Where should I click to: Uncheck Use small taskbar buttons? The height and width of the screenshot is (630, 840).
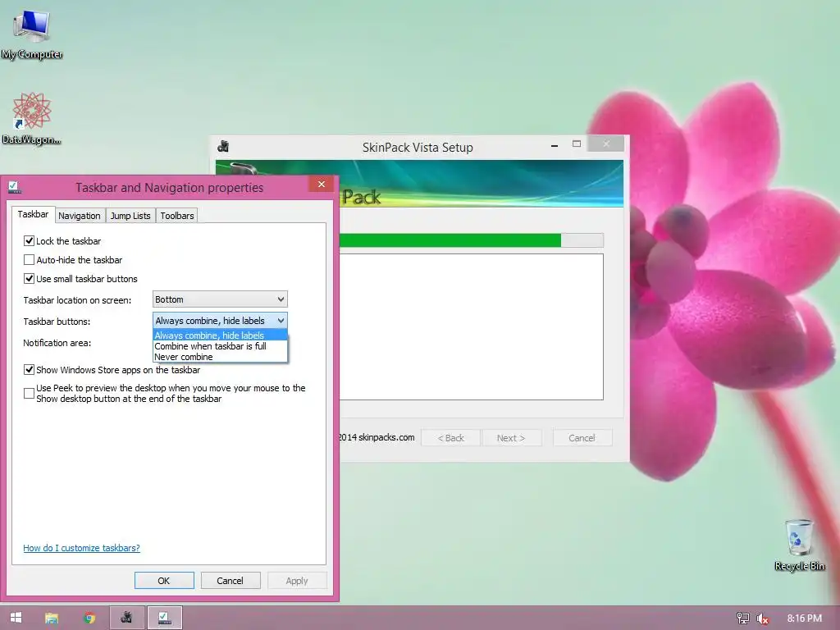29,279
